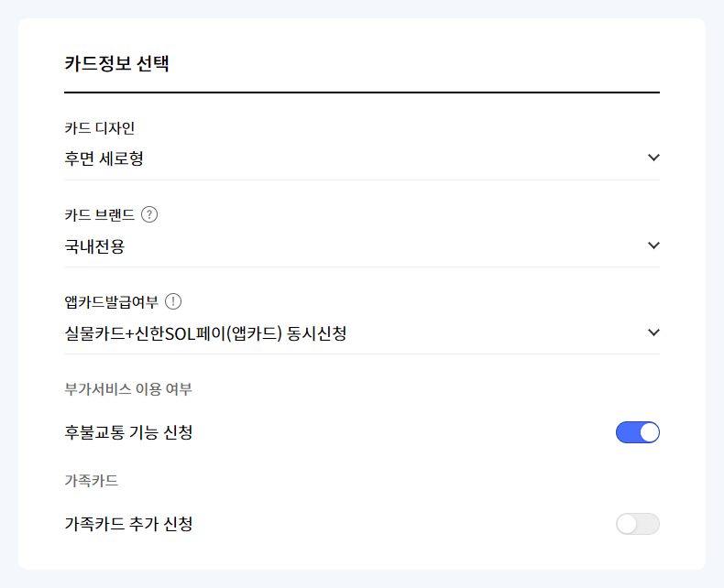Viewport: 724px width, 588px height.
Task: Click the 가족카드 추가 신청 label
Action: 128,524
